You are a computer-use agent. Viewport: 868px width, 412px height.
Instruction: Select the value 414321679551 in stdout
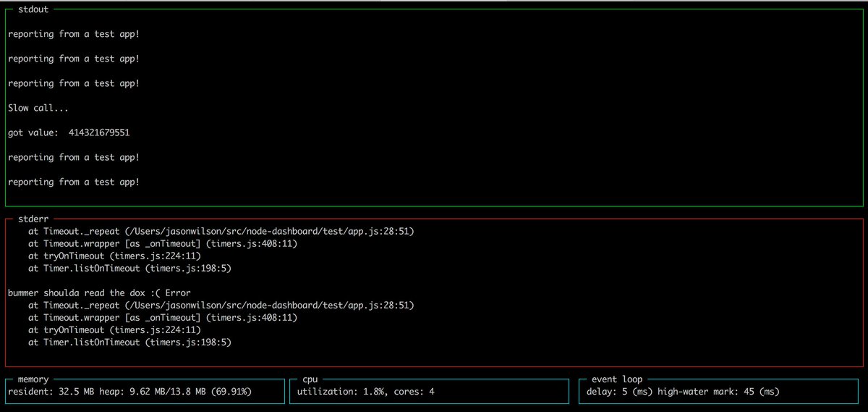(99, 133)
